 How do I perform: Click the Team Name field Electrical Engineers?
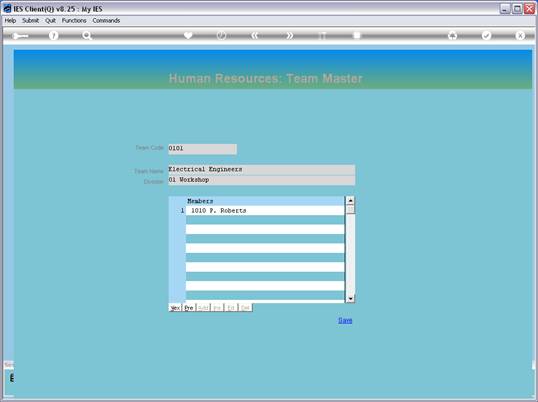[x=261, y=169]
